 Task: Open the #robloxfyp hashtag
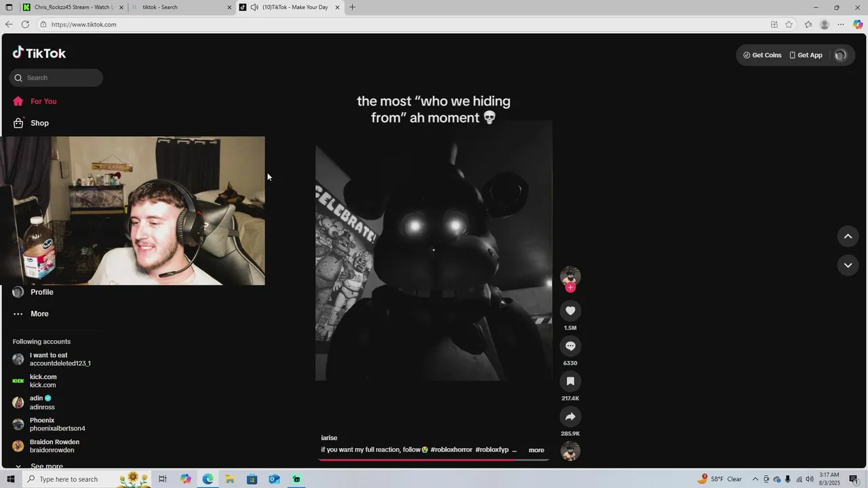pyautogui.click(x=492, y=449)
